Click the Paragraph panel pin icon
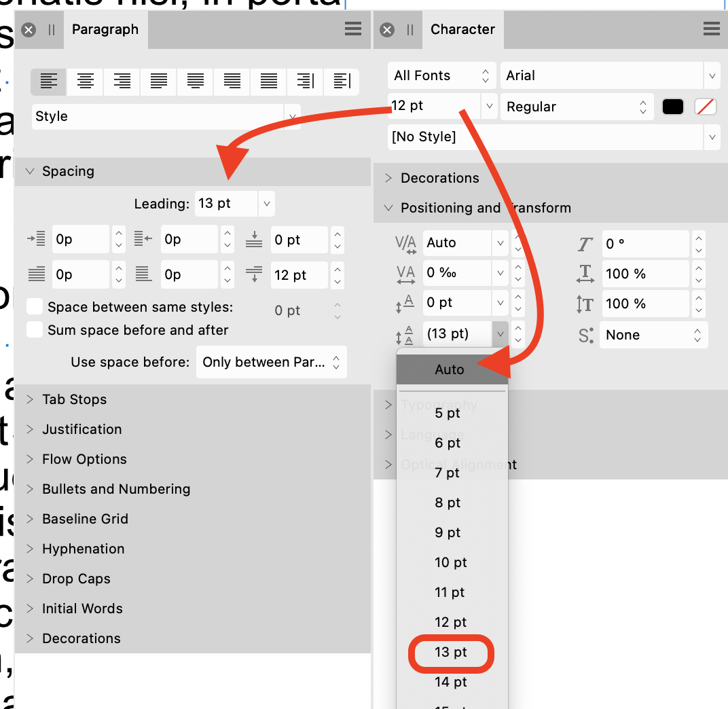728x709 pixels. coord(52,29)
